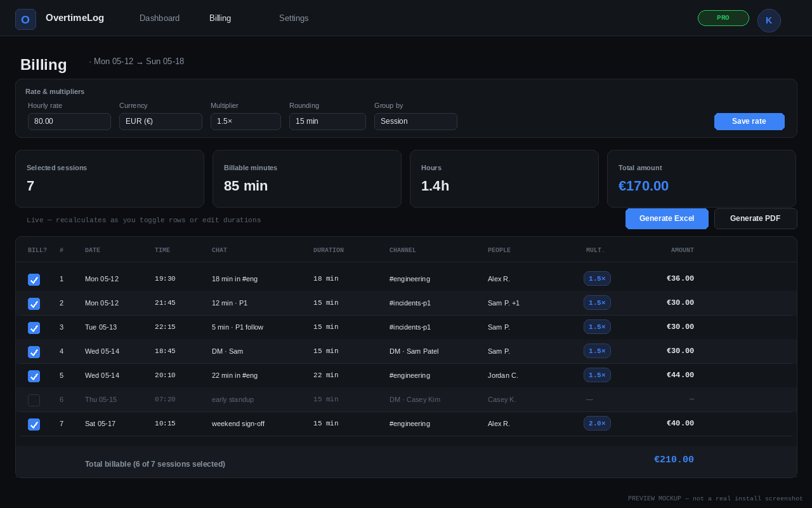Click the 5 min · P1 follow chat cell
The height and width of the screenshot is (508, 812).
[237, 327]
